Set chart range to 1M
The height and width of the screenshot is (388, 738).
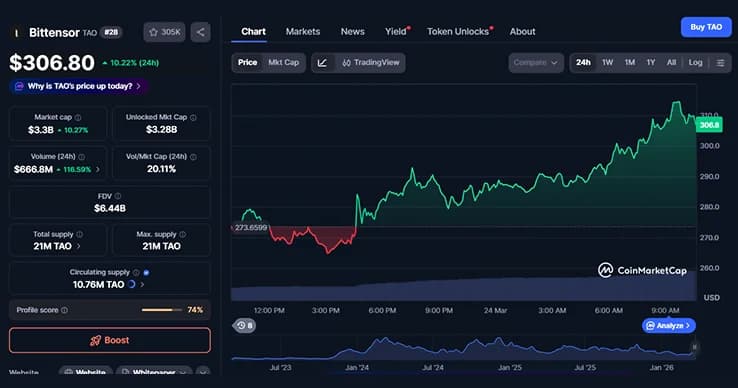click(630, 63)
